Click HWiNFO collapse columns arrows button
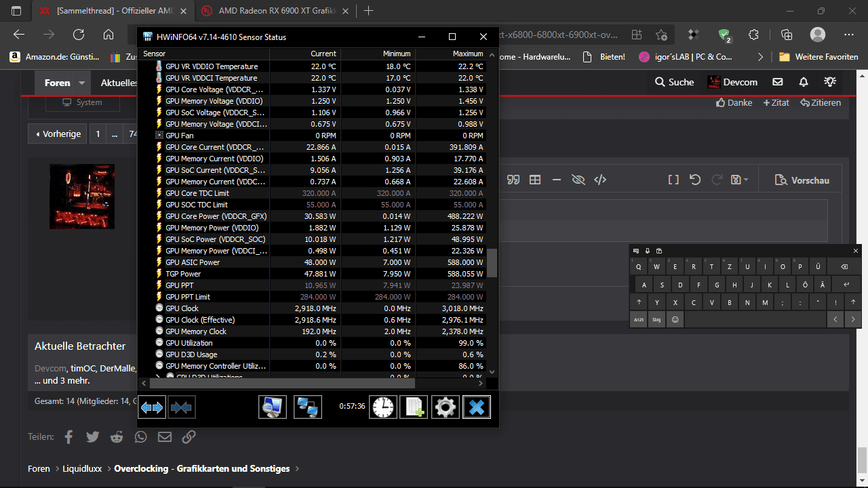This screenshot has height=488, width=868. [182, 407]
